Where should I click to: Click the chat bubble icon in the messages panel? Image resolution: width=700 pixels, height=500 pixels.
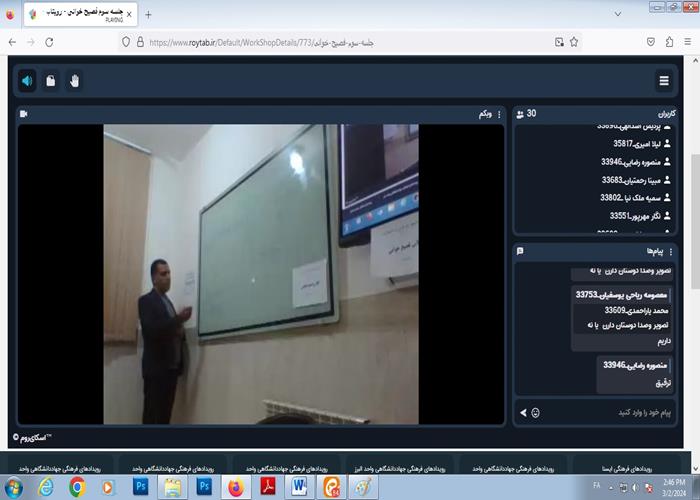click(520, 251)
